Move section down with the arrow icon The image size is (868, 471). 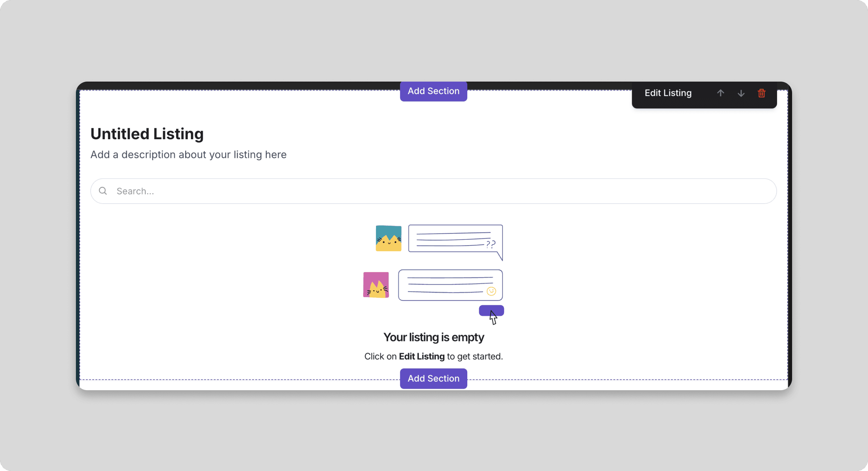point(741,93)
